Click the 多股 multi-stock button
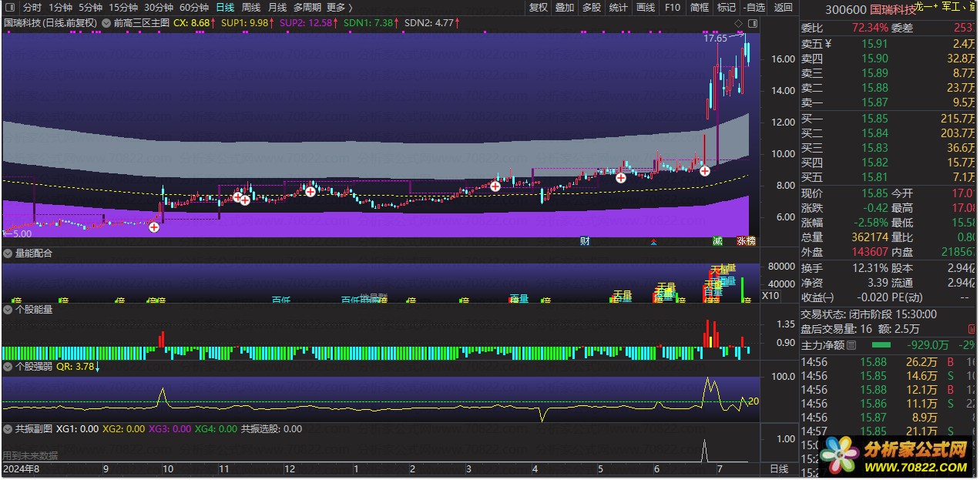This screenshot has height=480, width=980. tap(591, 7)
